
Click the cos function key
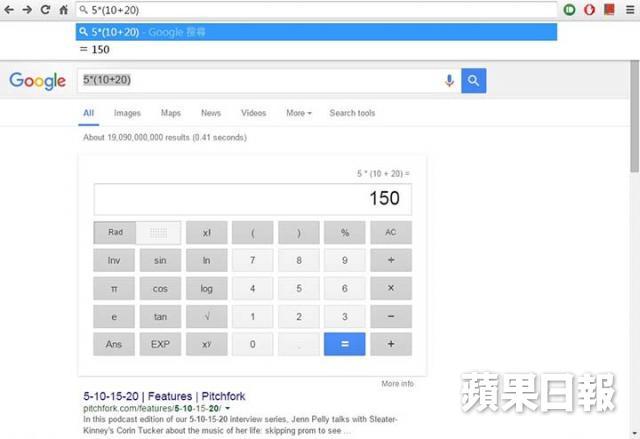coord(160,288)
